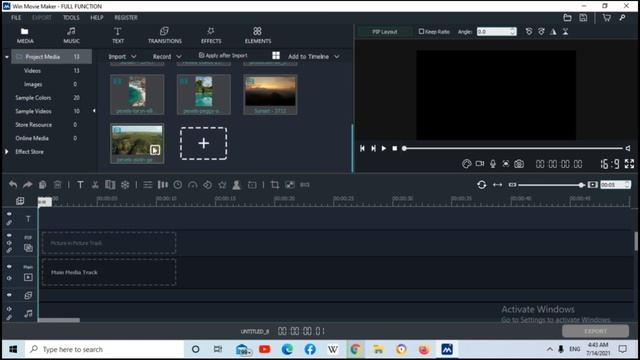
Task: Click the PIP Layout button
Action: (x=384, y=31)
